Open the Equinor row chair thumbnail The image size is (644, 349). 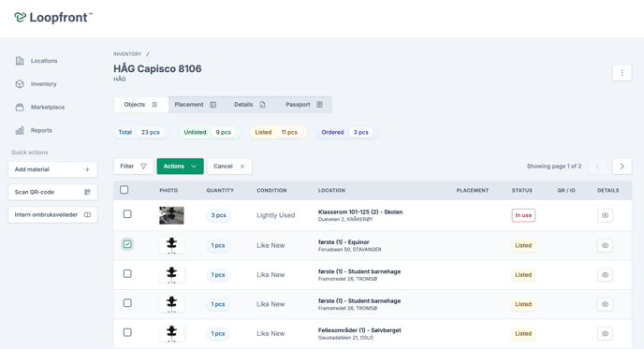click(x=171, y=245)
